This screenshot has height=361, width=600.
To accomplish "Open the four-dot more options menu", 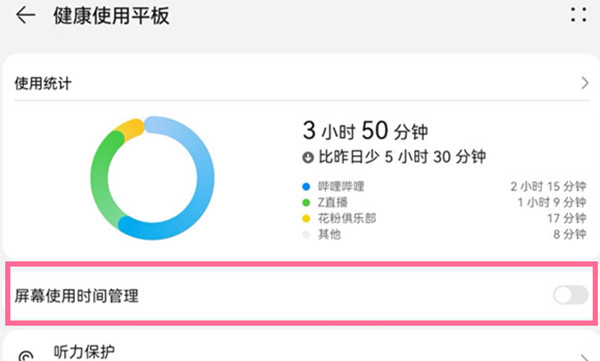I will 578,15.
